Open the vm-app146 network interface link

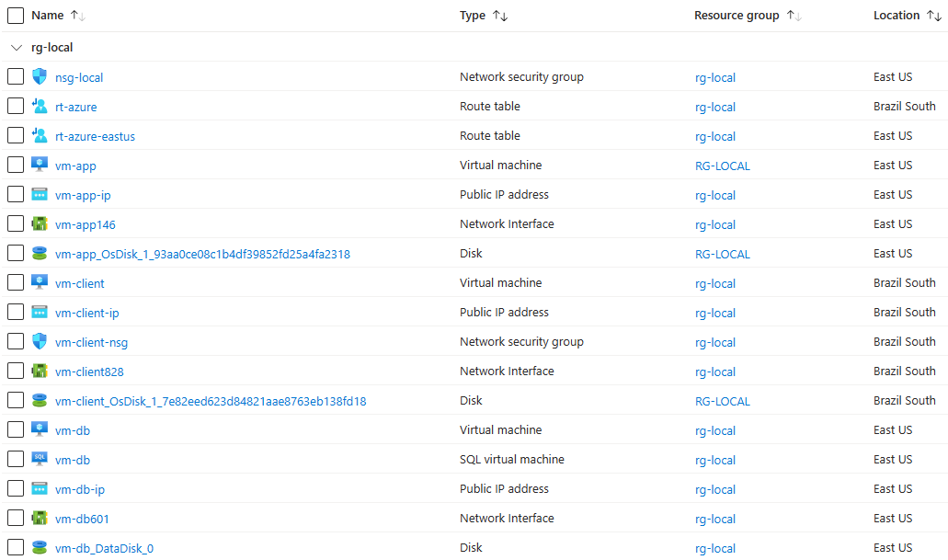pos(86,225)
